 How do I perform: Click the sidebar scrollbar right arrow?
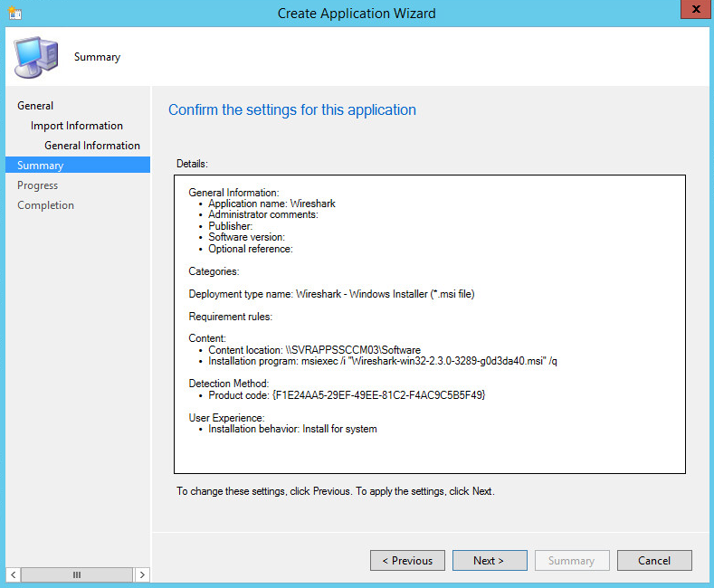142,574
